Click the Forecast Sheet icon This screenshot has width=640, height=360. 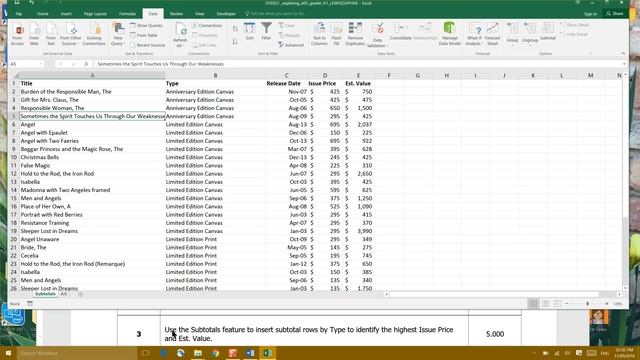point(493,34)
